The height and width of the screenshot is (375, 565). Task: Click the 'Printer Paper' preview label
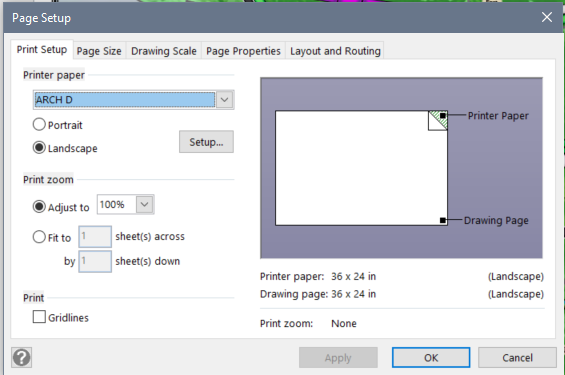point(498,116)
